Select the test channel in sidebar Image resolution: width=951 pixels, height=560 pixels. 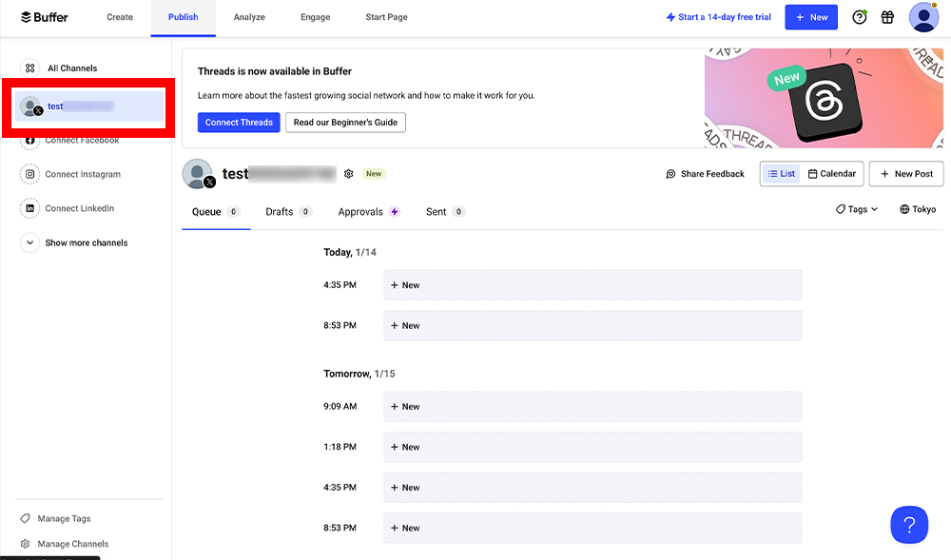89,106
